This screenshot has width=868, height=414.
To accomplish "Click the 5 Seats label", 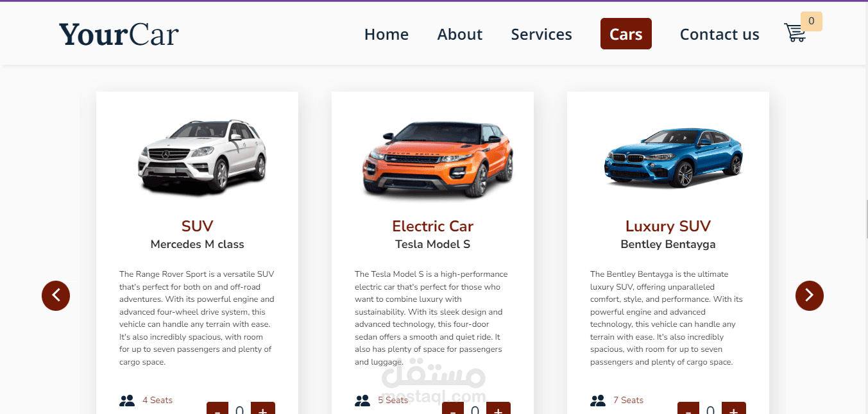I will [x=393, y=401].
